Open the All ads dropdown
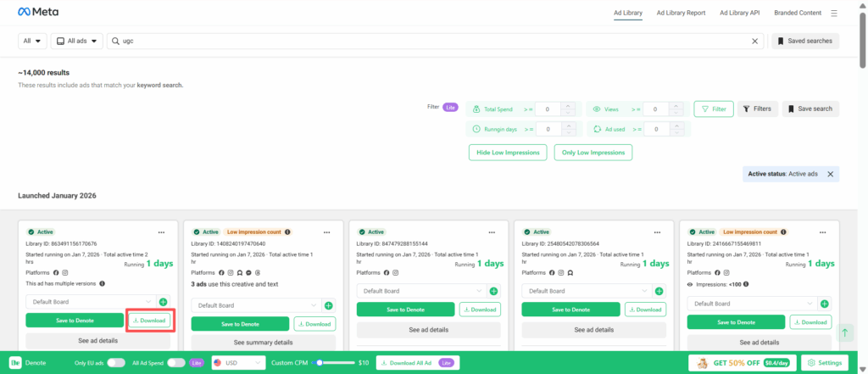Viewport: 868px width, 374px height. click(x=77, y=41)
